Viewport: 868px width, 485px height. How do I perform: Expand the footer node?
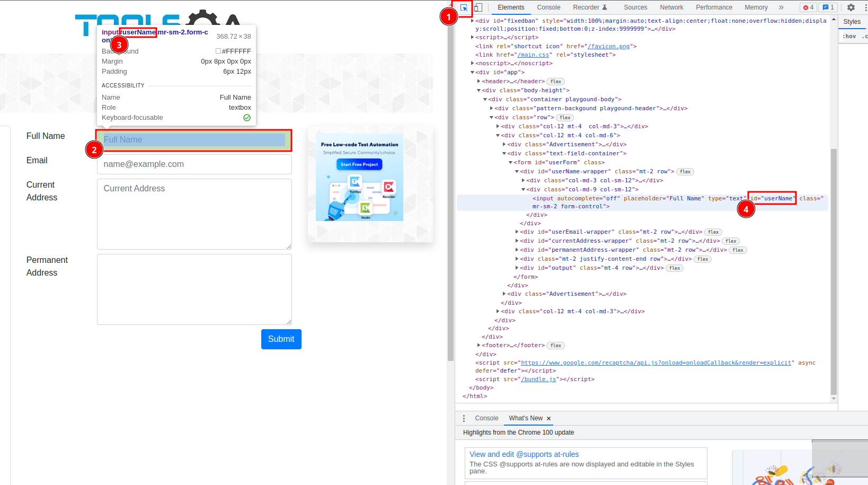pyautogui.click(x=479, y=345)
